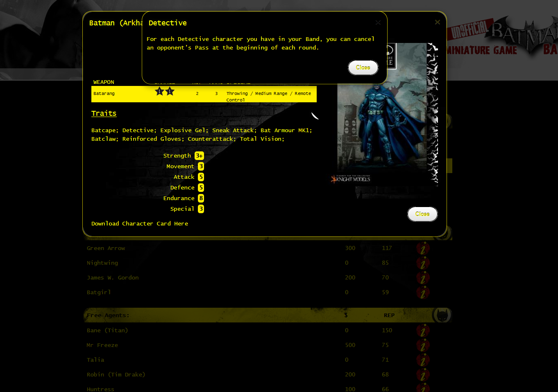Open info icon for Bane (Titan)

point(423,330)
